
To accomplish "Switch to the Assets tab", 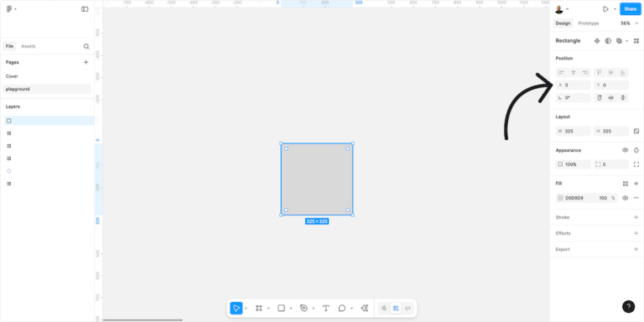I will click(x=29, y=46).
